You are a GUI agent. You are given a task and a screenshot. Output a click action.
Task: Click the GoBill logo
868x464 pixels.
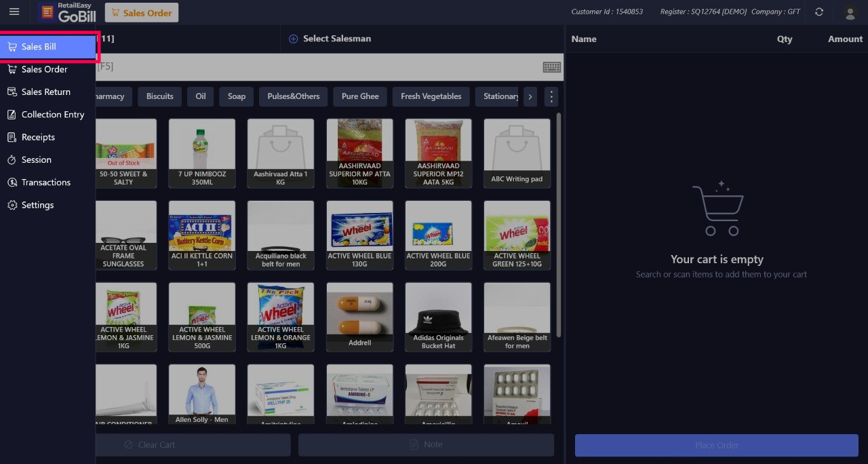[x=67, y=12]
